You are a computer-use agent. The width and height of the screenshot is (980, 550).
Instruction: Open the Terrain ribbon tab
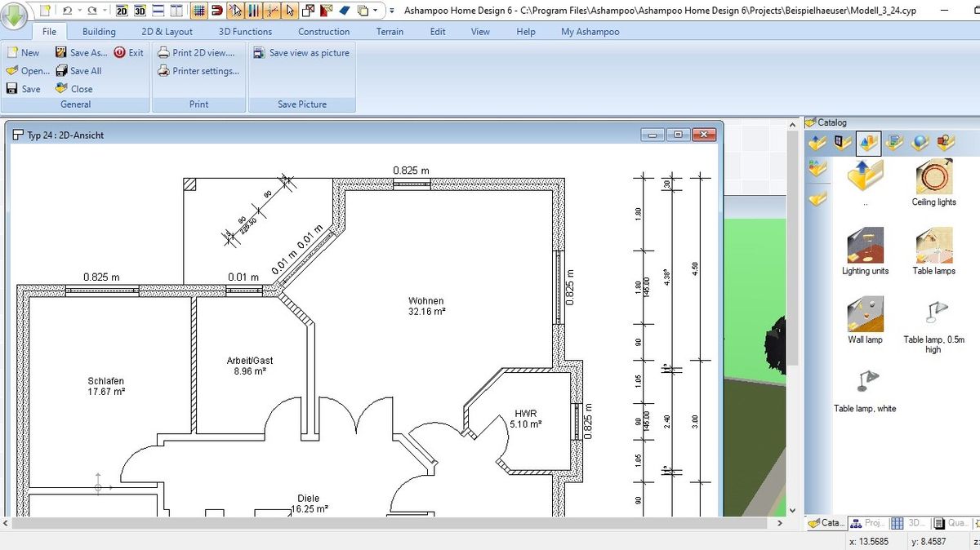[x=390, y=31]
